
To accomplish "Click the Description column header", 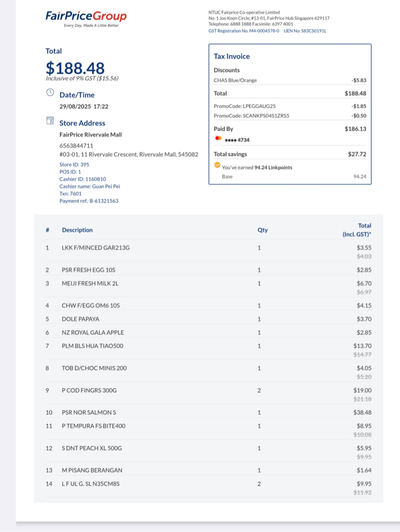I will coord(77,230).
